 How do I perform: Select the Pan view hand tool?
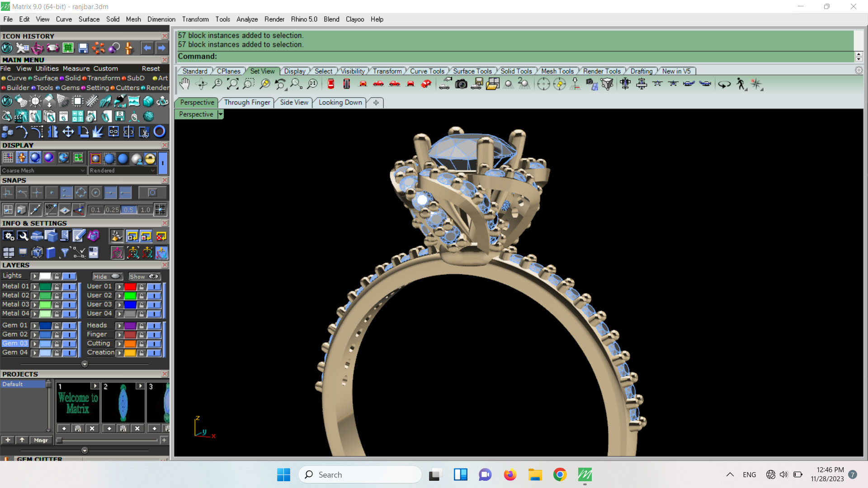coord(184,84)
